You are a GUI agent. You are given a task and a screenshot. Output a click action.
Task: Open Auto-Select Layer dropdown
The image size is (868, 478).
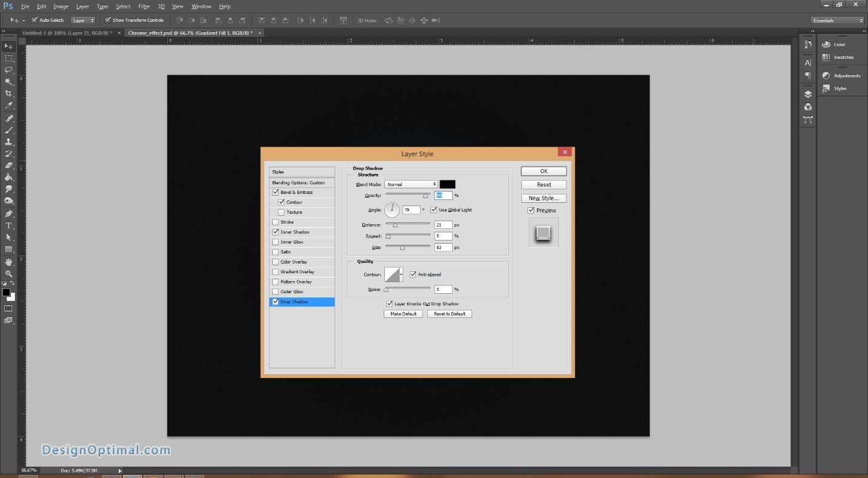click(x=83, y=20)
